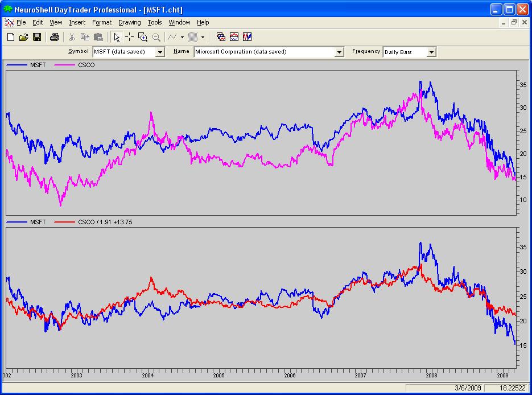
Task: Open the Insert menu
Action: (x=77, y=22)
